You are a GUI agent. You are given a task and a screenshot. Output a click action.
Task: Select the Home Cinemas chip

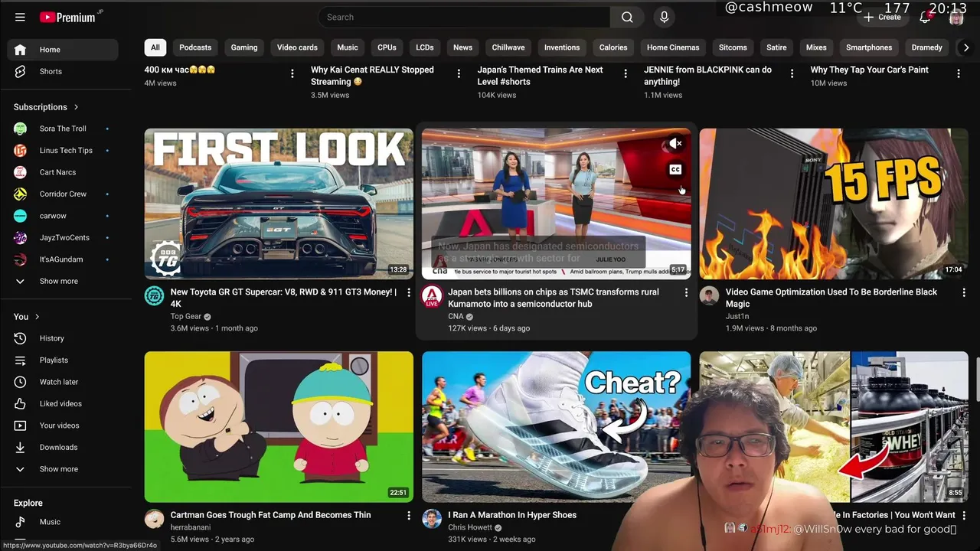673,47
